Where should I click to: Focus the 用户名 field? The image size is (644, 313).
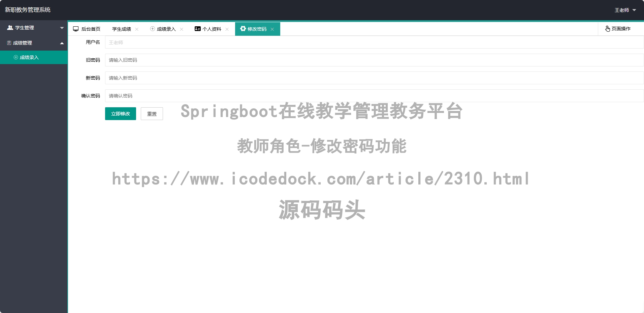point(374,42)
